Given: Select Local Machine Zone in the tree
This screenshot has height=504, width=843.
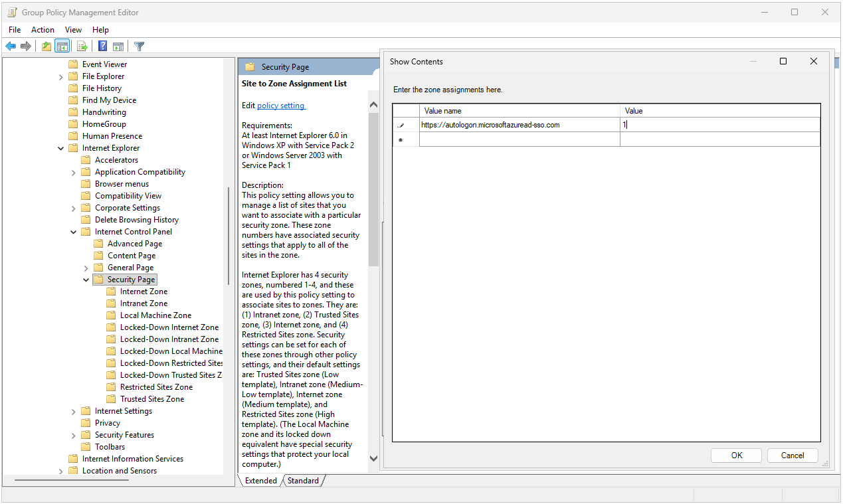Looking at the screenshot, I should click(x=155, y=315).
